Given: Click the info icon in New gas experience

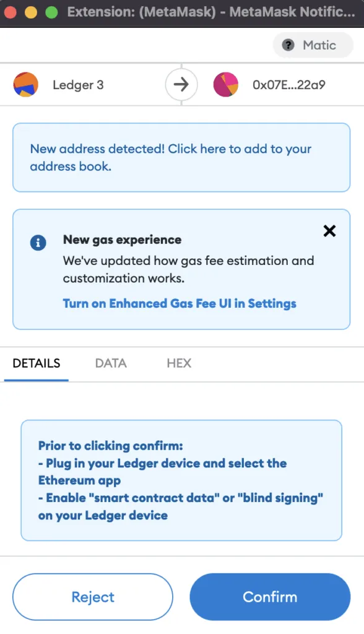Looking at the screenshot, I should click(38, 243).
